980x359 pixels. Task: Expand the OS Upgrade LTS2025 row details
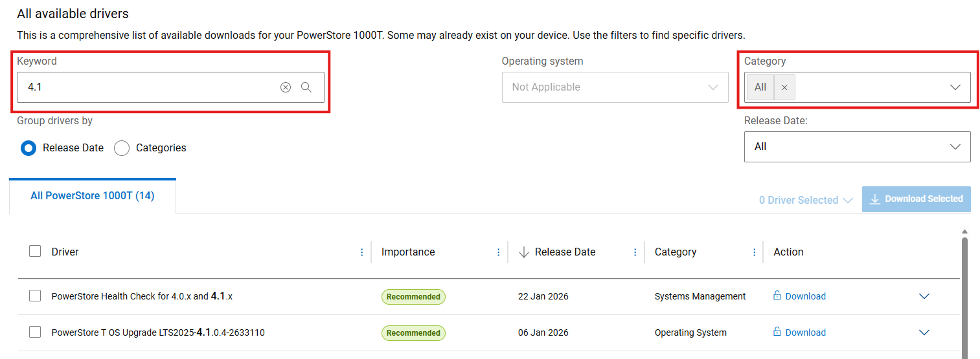[x=924, y=332]
